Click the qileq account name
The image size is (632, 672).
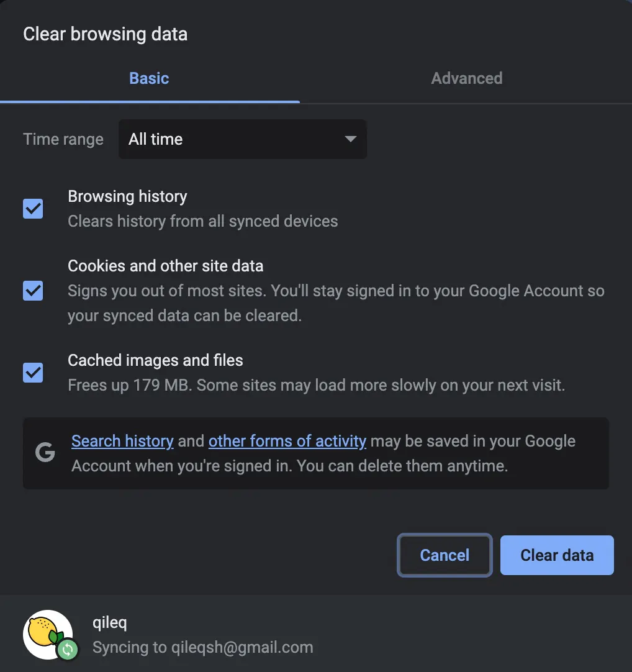110,623
